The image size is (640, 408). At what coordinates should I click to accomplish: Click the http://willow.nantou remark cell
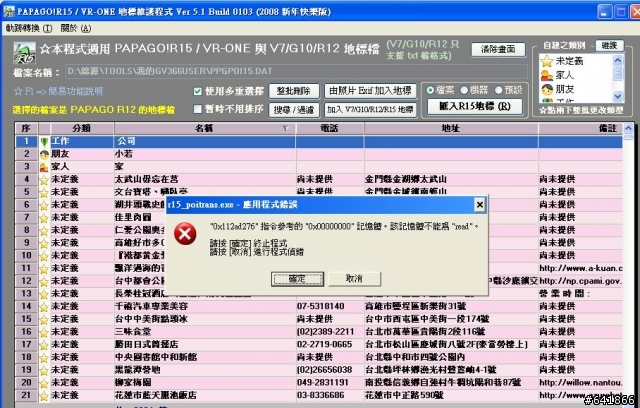click(x=581, y=383)
